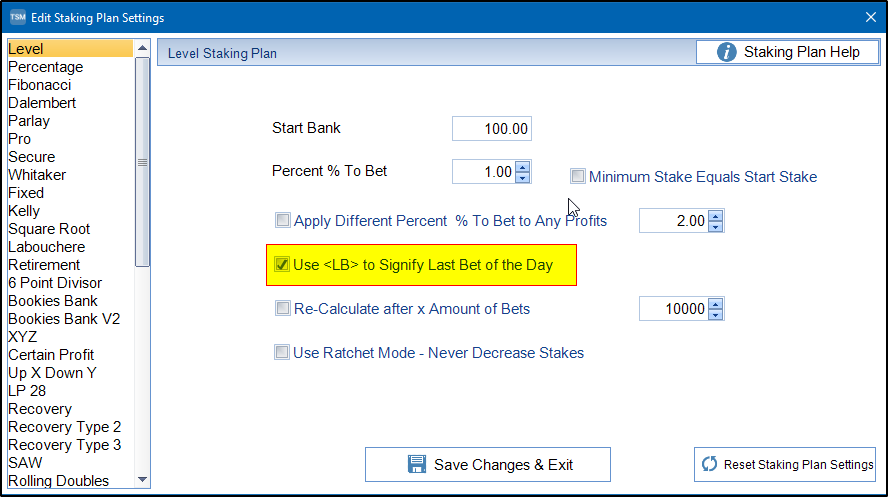Toggle Apply Different Percent to Any Profits
This screenshot has width=888, height=497.
(x=283, y=220)
